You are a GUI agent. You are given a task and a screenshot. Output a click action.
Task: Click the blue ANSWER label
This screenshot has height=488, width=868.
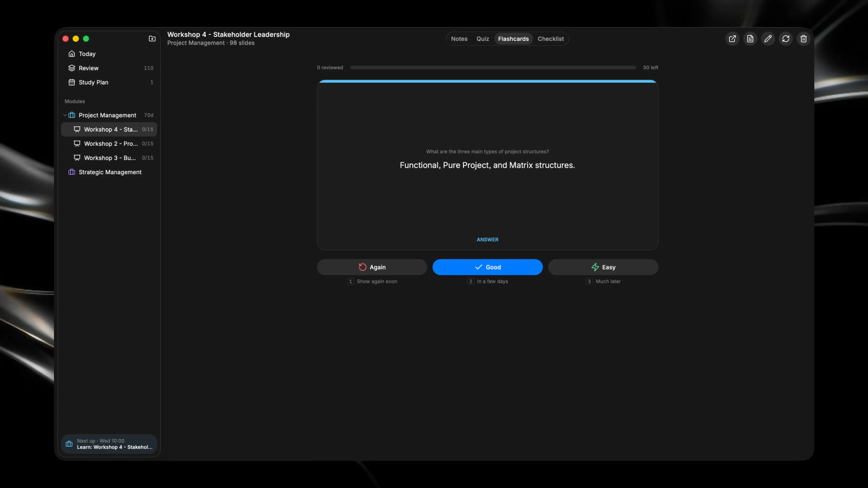487,239
